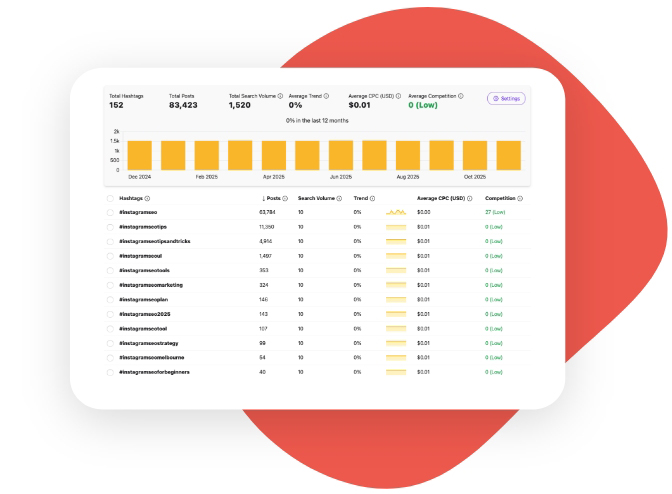Click info icon next to Average Trend
The width and height of the screenshot is (672, 494).
tap(326, 96)
